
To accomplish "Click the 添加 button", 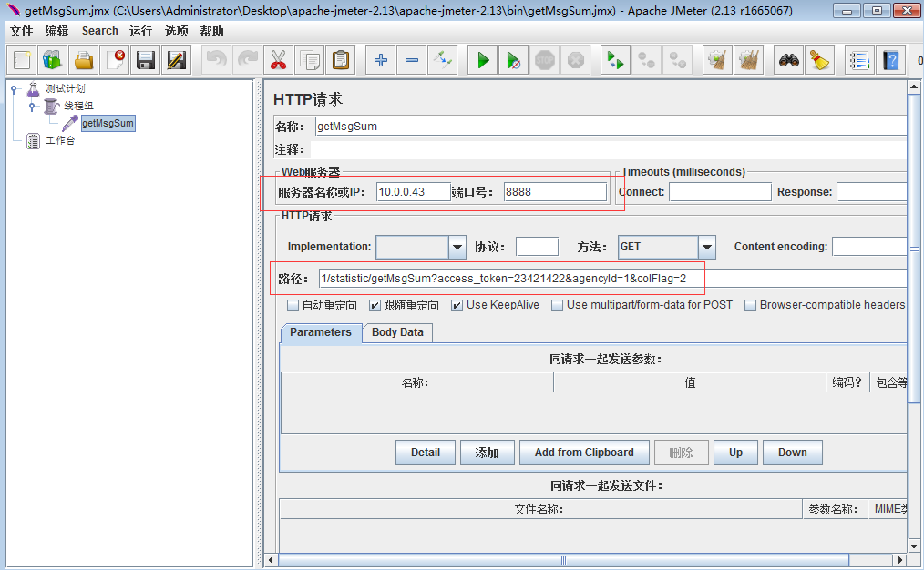I will coord(488,453).
